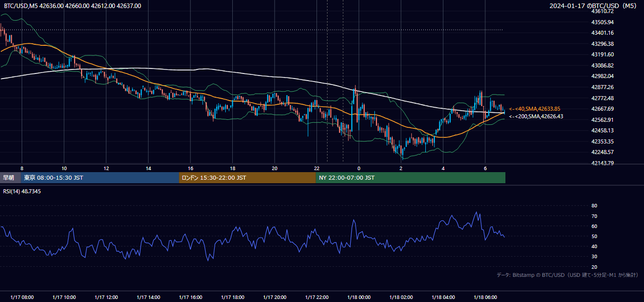
Task: Click the 1/17 12:00 date label
Action: click(x=106, y=297)
